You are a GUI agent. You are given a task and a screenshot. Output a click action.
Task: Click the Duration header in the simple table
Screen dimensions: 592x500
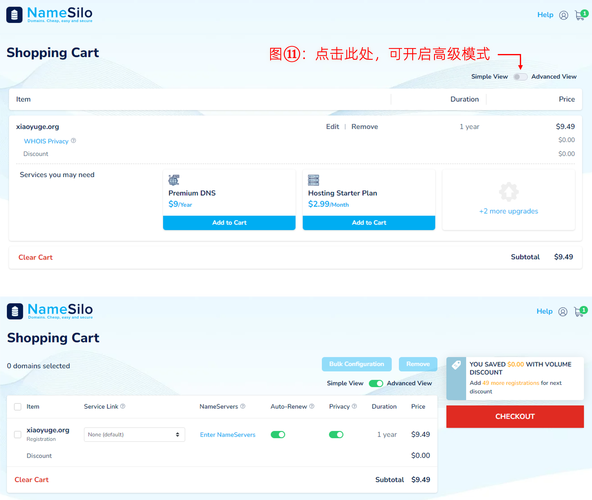464,99
